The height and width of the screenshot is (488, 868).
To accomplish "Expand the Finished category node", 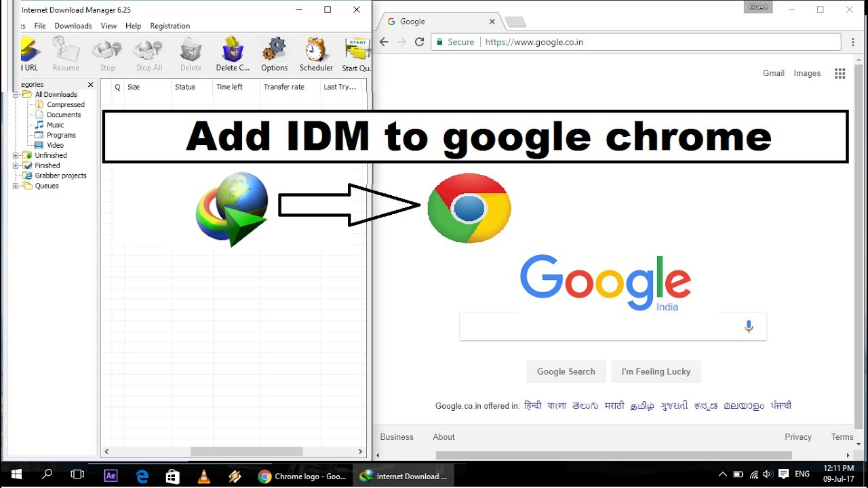I will click(x=16, y=165).
